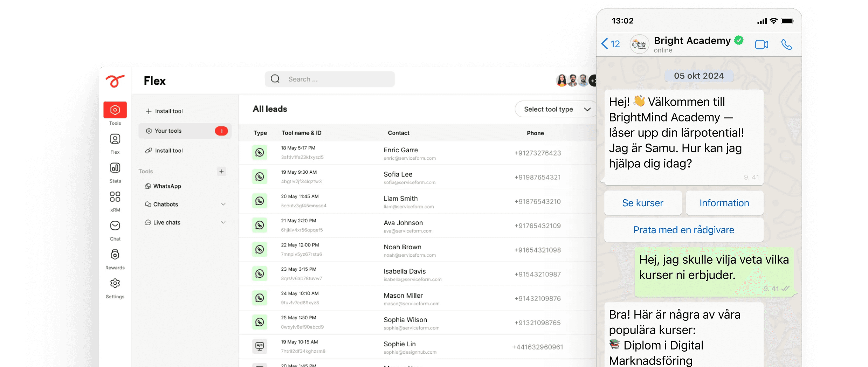The width and height of the screenshot is (868, 367).
Task: Tap the Se kurser quick reply
Action: pyautogui.click(x=643, y=203)
